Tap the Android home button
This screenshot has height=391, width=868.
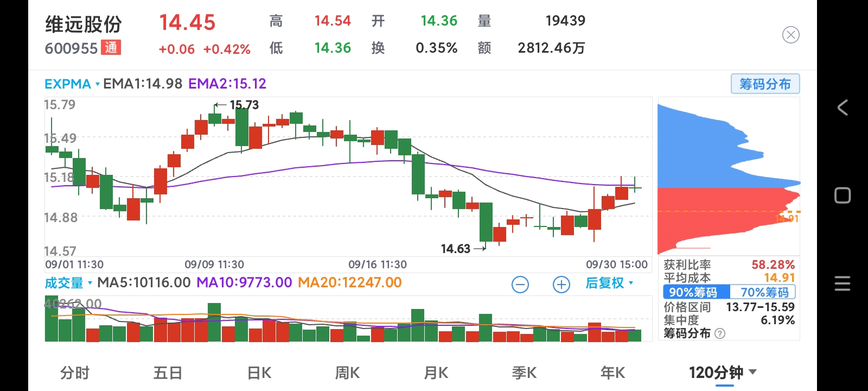[x=843, y=195]
